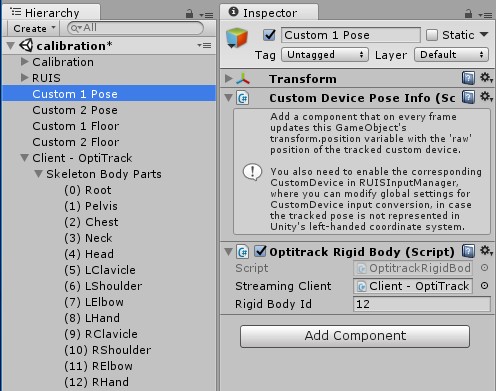Image resolution: width=496 pixels, height=391 pixels.
Task: Open Transform component settings gear
Action: [486, 78]
